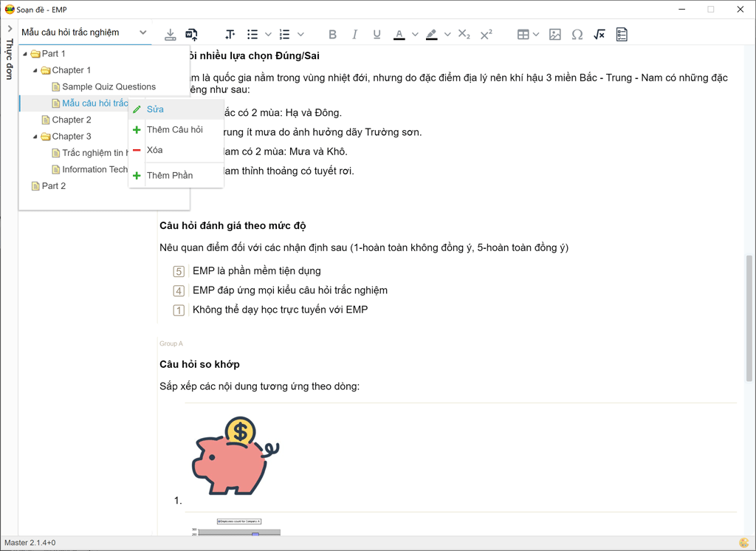This screenshot has height=551, width=756.
Task: Choose Sửa in the context menu
Action: (176, 109)
